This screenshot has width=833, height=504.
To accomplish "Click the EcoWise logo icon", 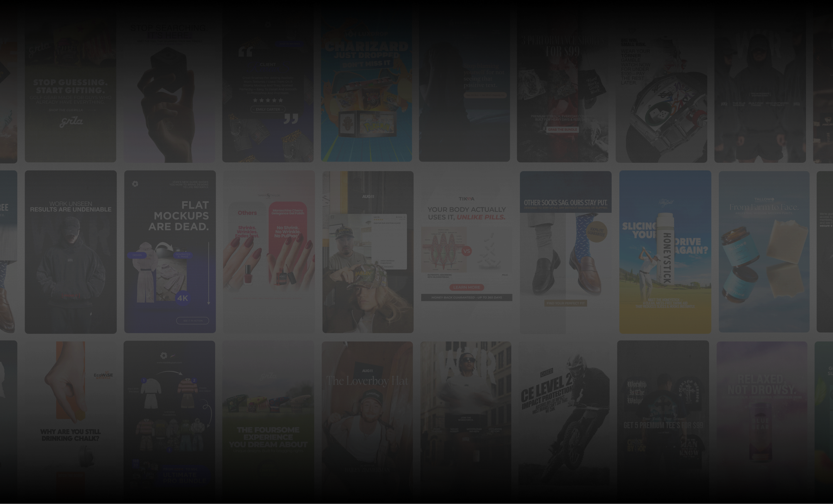I will click(x=103, y=375).
